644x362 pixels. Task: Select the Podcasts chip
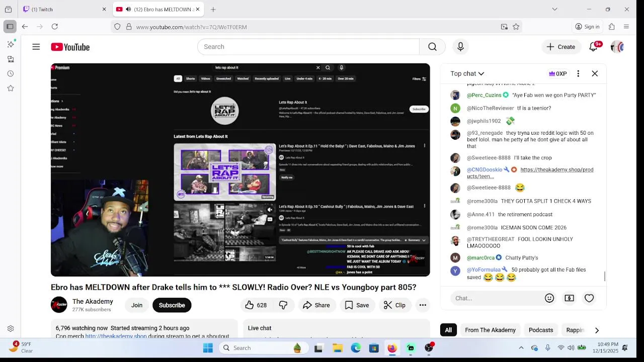[541, 330]
